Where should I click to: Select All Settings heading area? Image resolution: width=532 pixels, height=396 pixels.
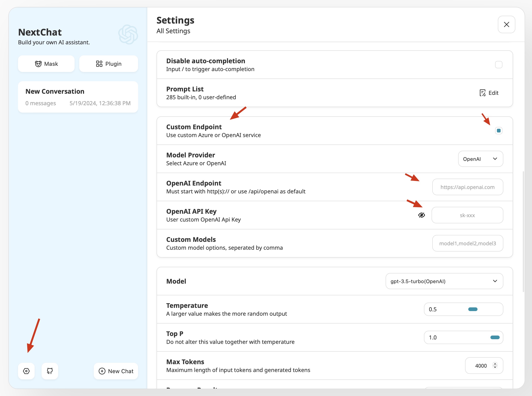173,31
